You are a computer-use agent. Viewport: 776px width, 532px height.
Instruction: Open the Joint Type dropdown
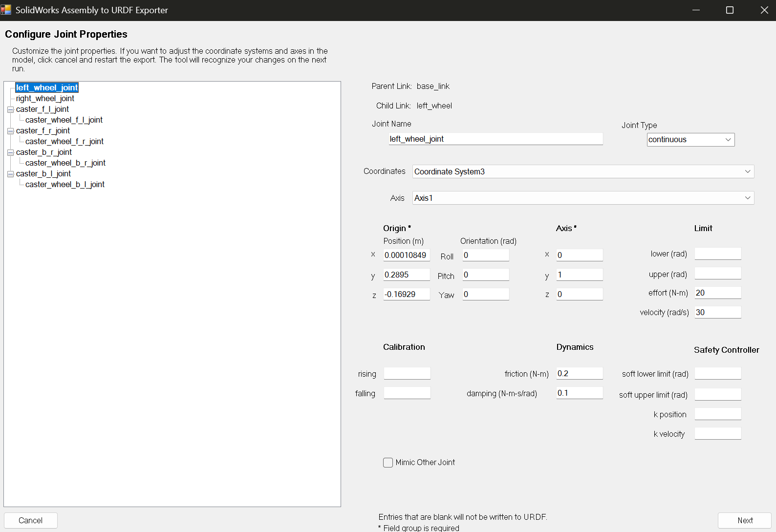pos(690,140)
